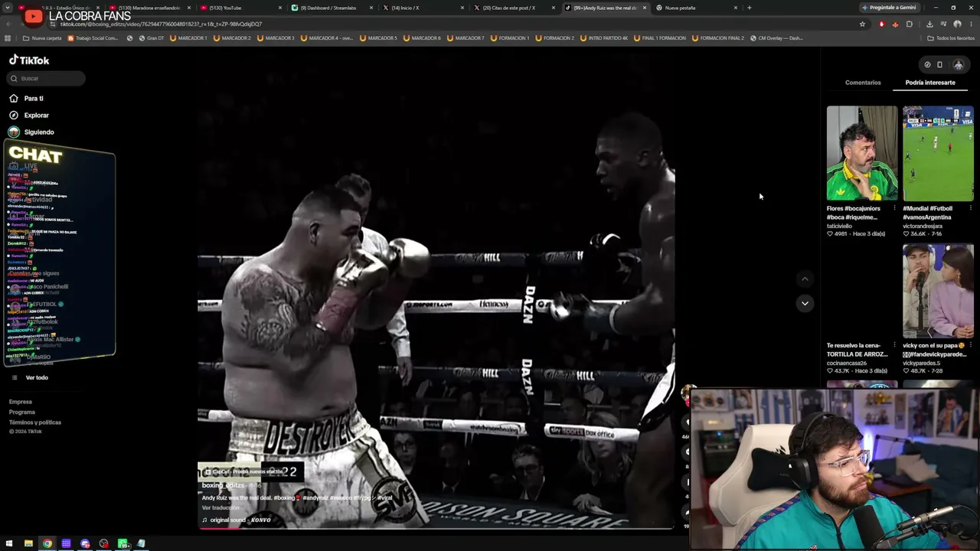Switch to the Comentarios tab

pos(863,83)
